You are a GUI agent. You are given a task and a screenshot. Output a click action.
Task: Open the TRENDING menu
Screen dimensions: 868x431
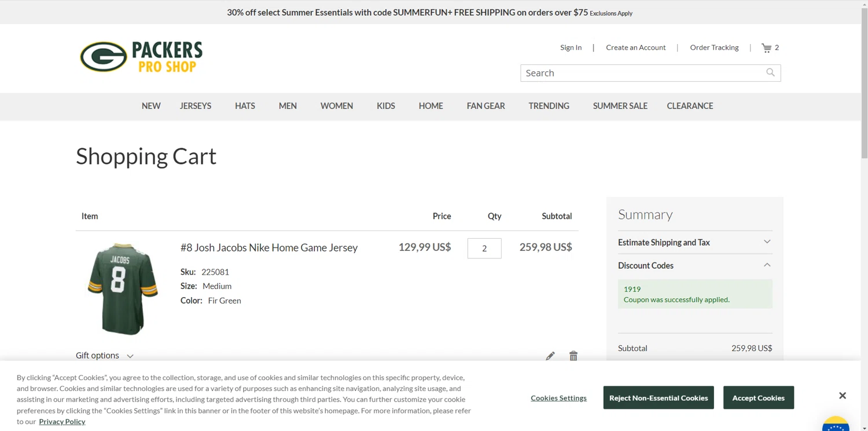point(549,106)
